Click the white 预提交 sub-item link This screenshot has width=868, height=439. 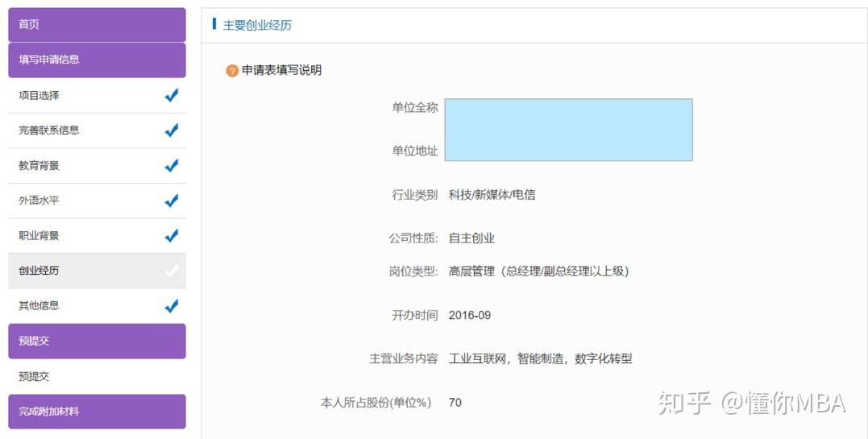(x=34, y=376)
